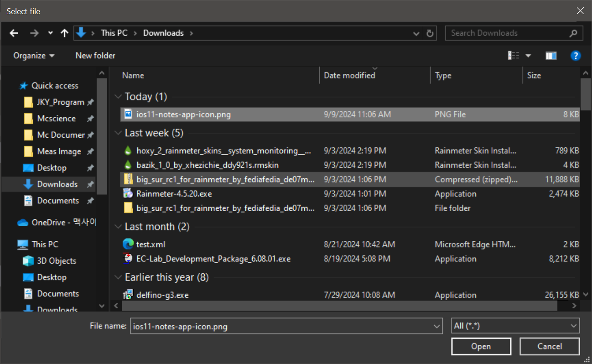This screenshot has height=364, width=592.
Task: Open the view options dropdown arrow
Action: point(529,56)
